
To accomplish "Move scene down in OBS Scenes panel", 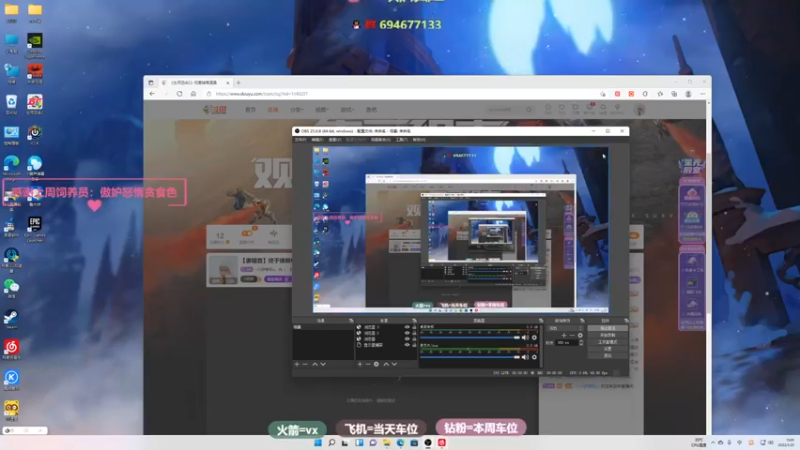I will coord(323,364).
